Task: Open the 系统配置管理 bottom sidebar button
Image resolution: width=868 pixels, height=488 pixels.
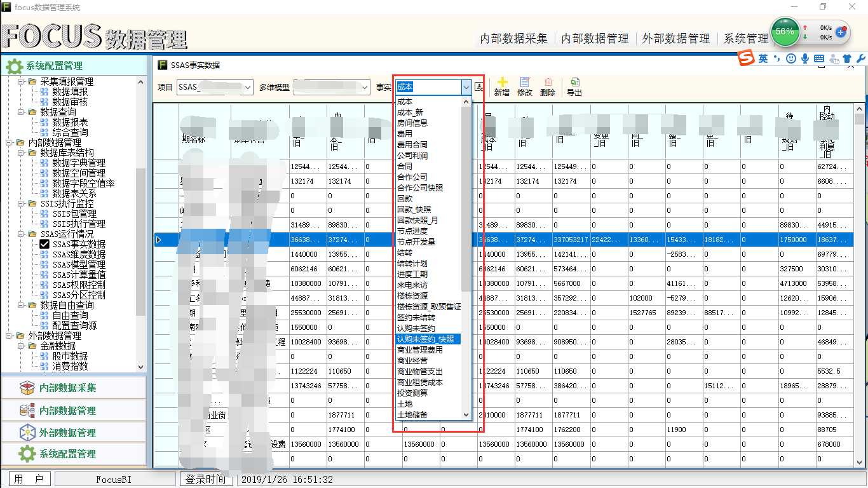Action: click(x=74, y=454)
